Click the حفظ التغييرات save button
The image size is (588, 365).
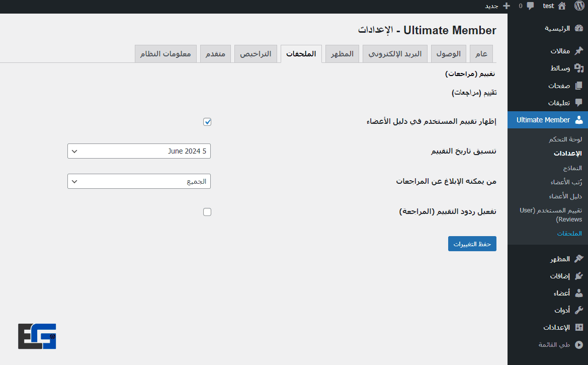pos(472,243)
